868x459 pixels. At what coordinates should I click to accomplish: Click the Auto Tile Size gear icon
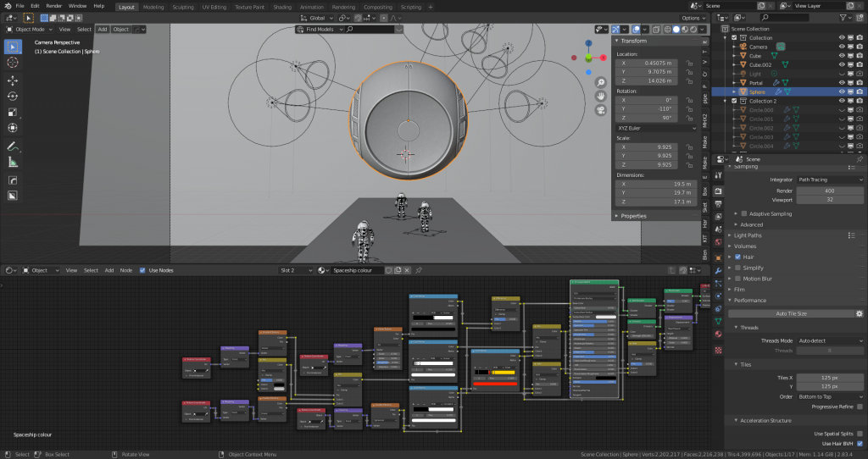(x=859, y=313)
